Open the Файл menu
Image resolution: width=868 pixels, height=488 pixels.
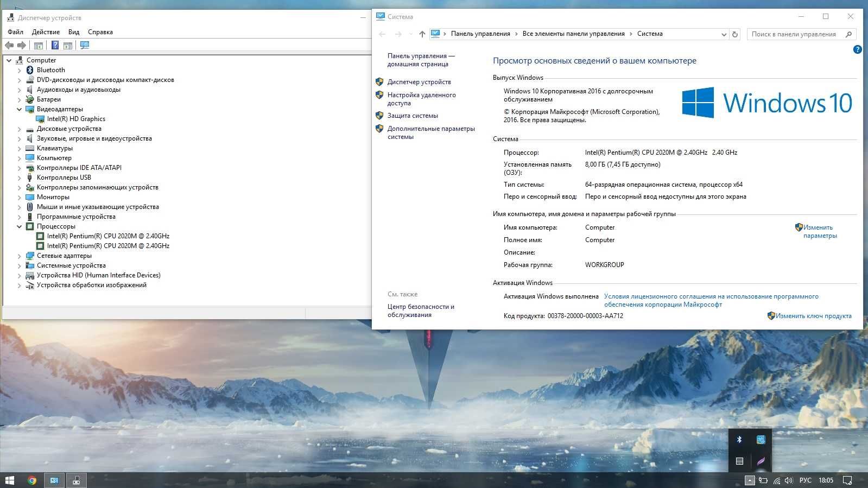pos(15,32)
